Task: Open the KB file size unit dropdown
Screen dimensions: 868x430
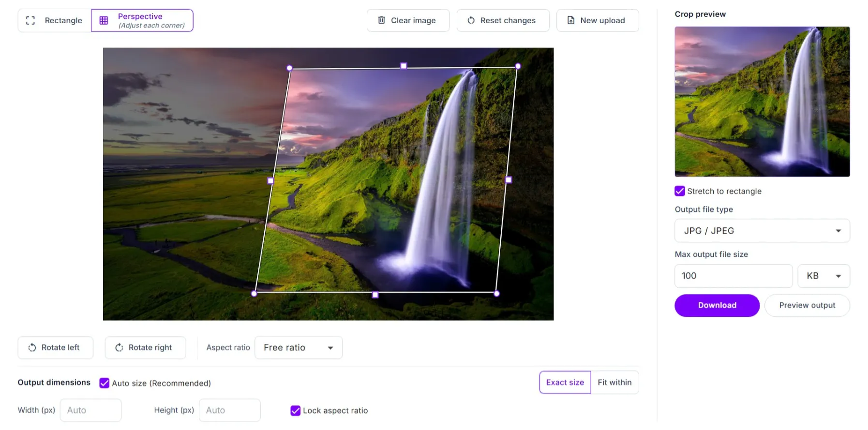Action: 823,276
